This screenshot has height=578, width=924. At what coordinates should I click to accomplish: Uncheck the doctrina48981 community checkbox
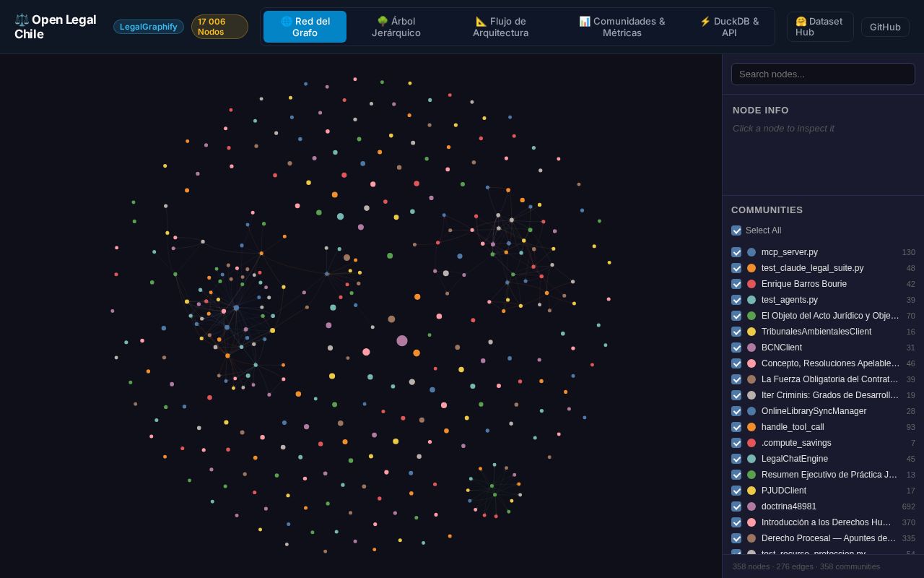[736, 506]
